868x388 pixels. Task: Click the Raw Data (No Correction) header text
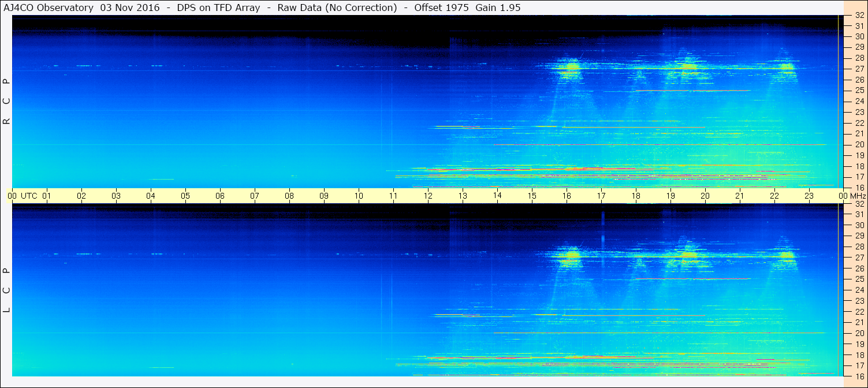pos(337,8)
